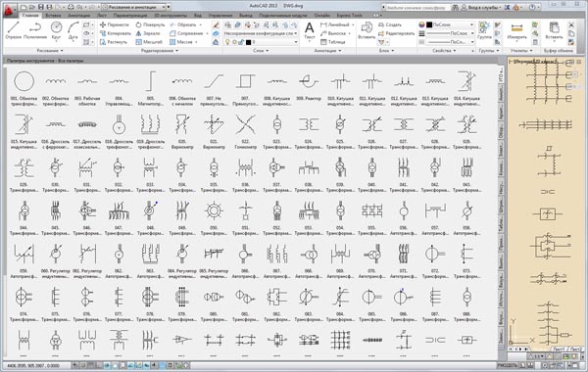
Task: Toggle the layer lock icon
Action: tap(242, 42)
